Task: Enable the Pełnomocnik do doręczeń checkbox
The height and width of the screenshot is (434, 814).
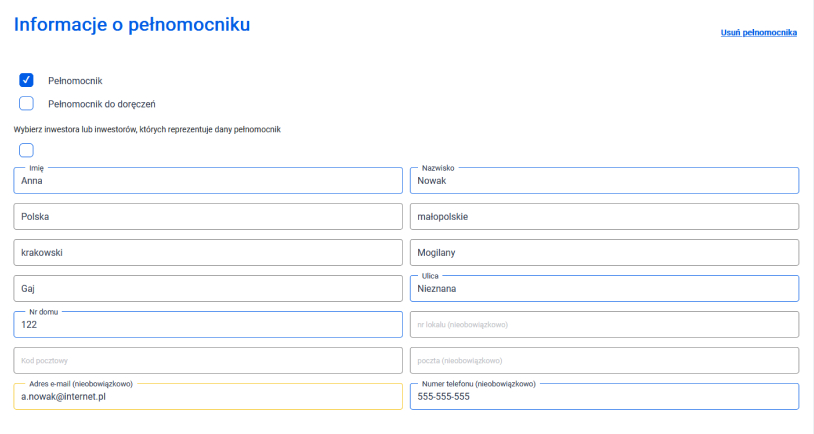Action: (27, 103)
